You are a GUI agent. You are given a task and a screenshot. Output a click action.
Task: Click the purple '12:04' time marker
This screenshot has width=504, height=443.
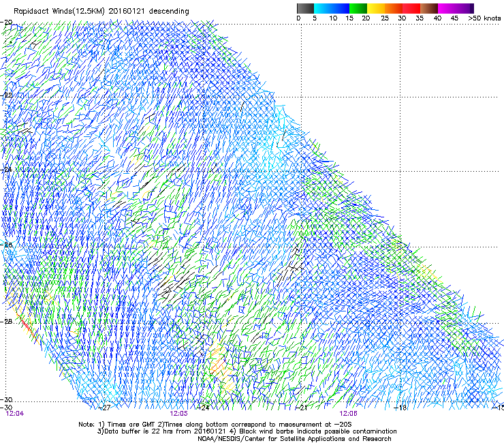[15, 414]
